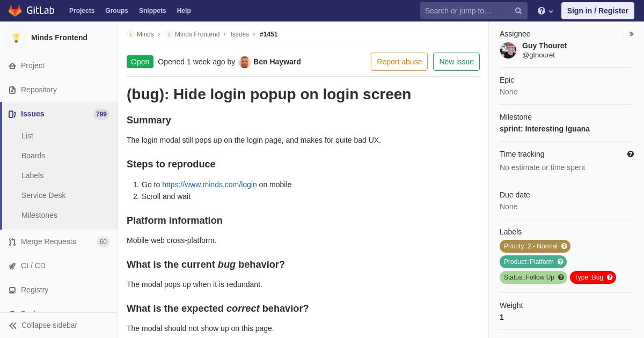This screenshot has width=644, height=338.
Task: Click the Minds Frontend breadcrumb link
Action: pos(197,34)
